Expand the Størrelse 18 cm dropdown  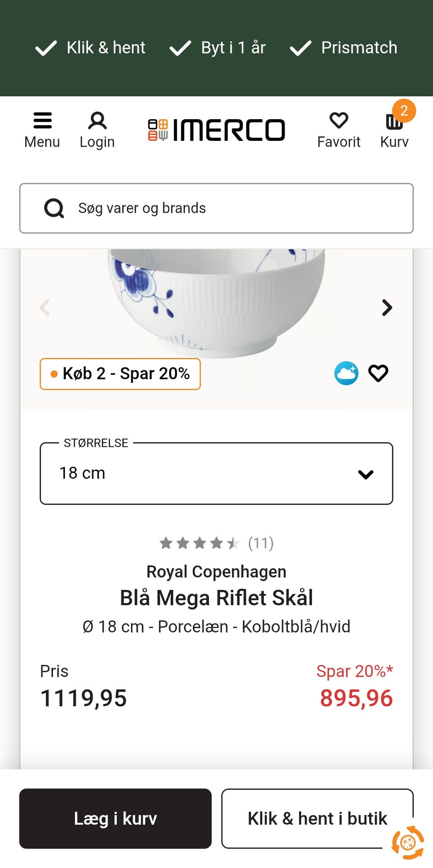(216, 473)
